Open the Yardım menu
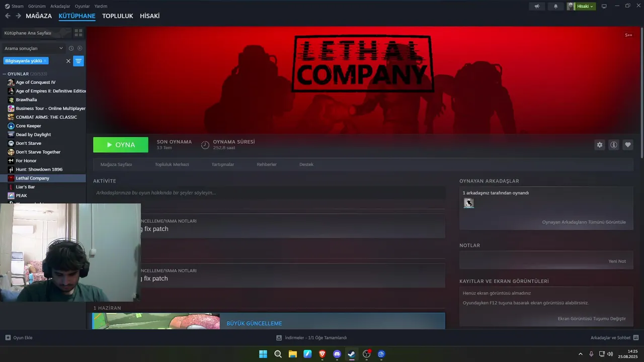Image resolution: width=644 pixels, height=362 pixels. tap(101, 6)
